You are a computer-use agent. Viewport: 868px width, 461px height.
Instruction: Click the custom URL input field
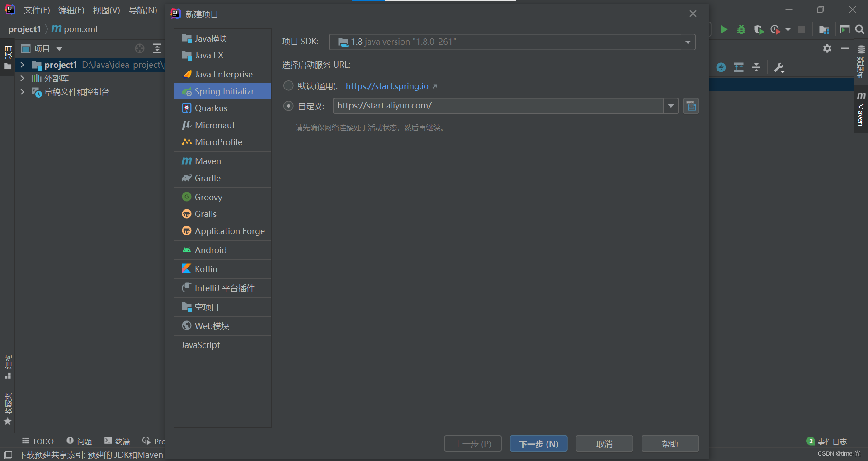tap(498, 106)
